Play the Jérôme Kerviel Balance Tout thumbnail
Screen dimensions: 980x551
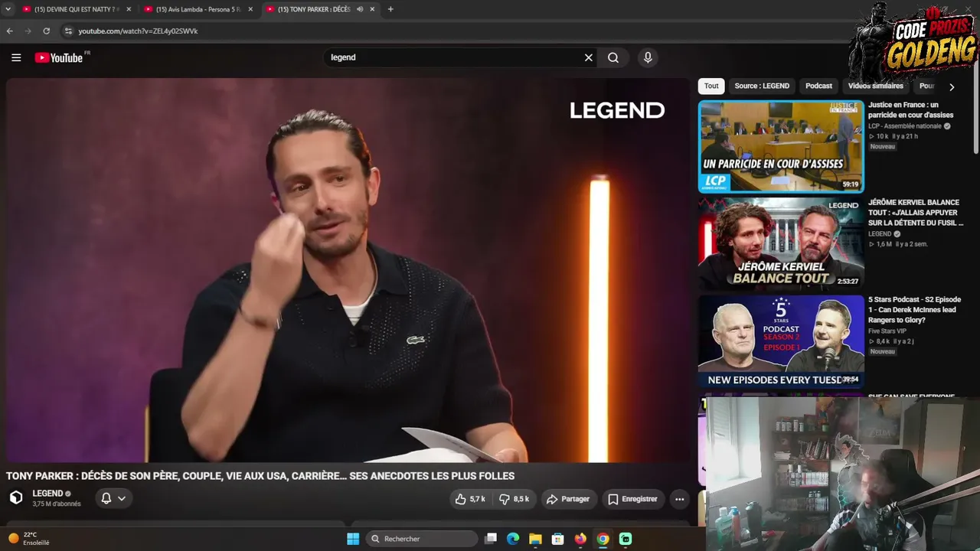pos(781,243)
